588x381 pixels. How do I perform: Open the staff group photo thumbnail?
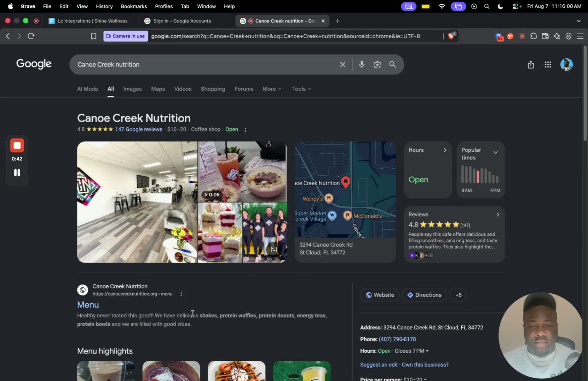(x=265, y=233)
